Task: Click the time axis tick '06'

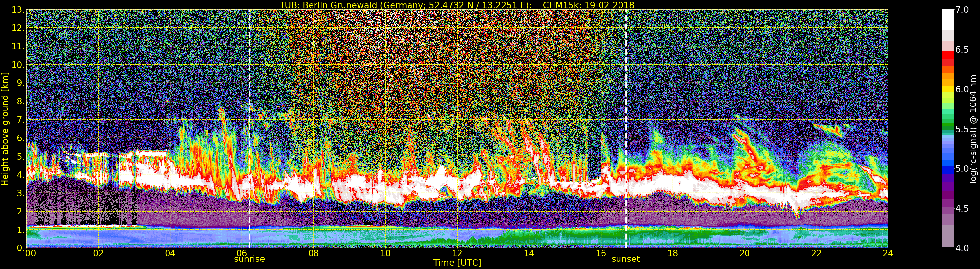Action: click(242, 253)
